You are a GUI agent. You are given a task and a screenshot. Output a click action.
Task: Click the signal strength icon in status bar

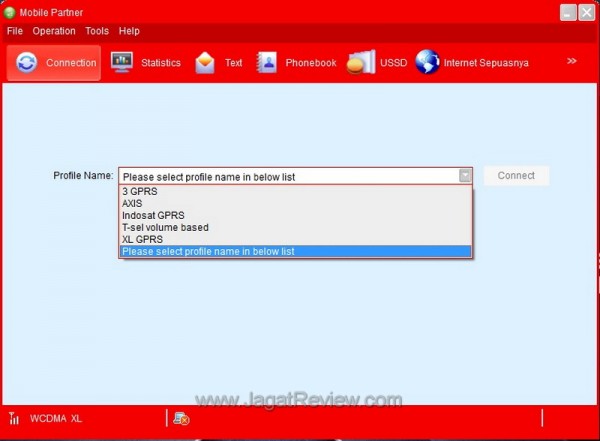[14, 418]
